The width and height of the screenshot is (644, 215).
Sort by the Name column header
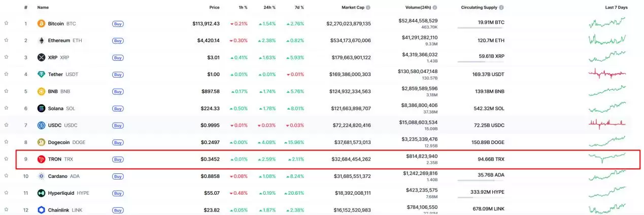(43, 8)
